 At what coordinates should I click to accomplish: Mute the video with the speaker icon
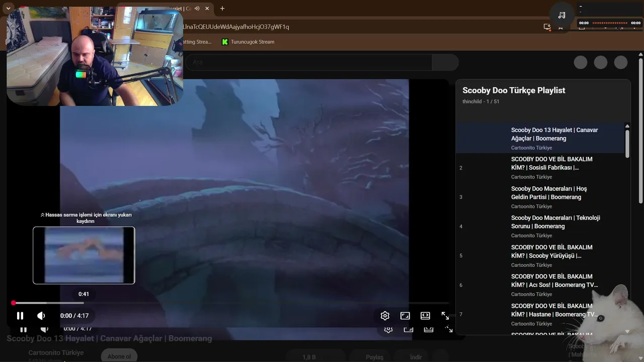coord(41,316)
